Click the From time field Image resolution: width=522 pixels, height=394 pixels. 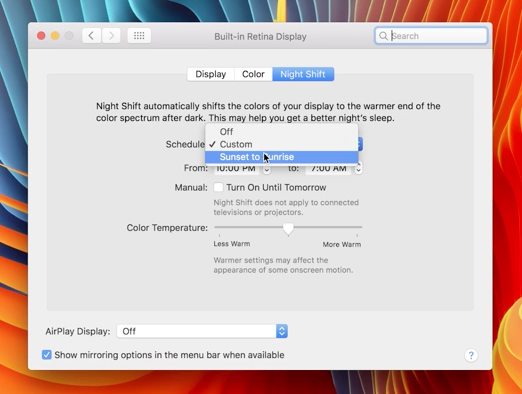coord(236,169)
